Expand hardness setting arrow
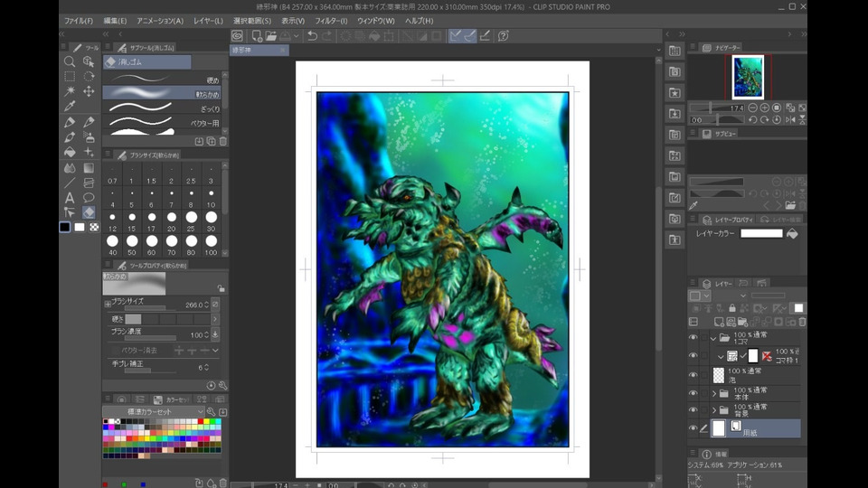Image resolution: width=868 pixels, height=488 pixels. [215, 319]
